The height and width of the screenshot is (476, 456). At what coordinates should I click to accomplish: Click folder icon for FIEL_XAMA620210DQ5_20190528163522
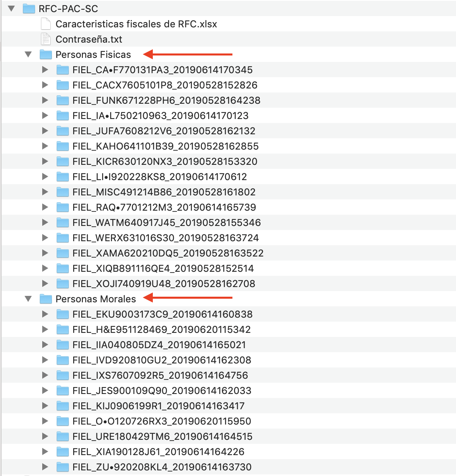point(63,253)
